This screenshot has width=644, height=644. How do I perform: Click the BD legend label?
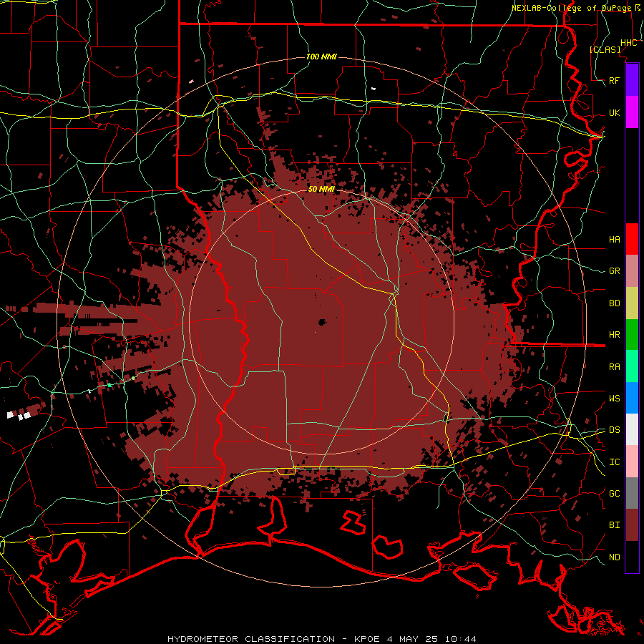pos(614,303)
